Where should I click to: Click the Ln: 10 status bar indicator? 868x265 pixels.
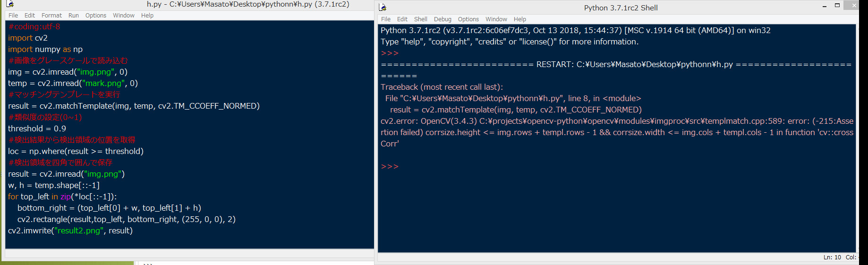832,257
